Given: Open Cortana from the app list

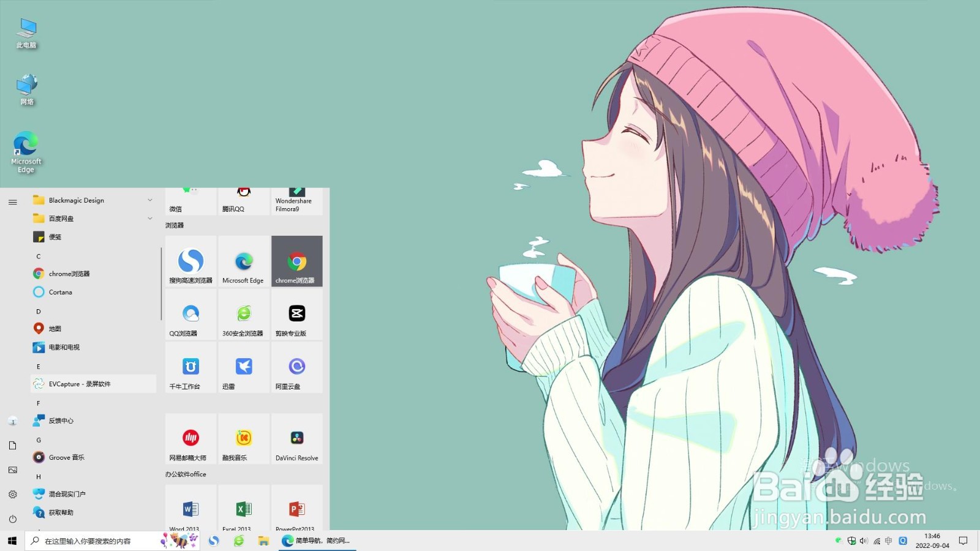Looking at the screenshot, I should (93, 292).
